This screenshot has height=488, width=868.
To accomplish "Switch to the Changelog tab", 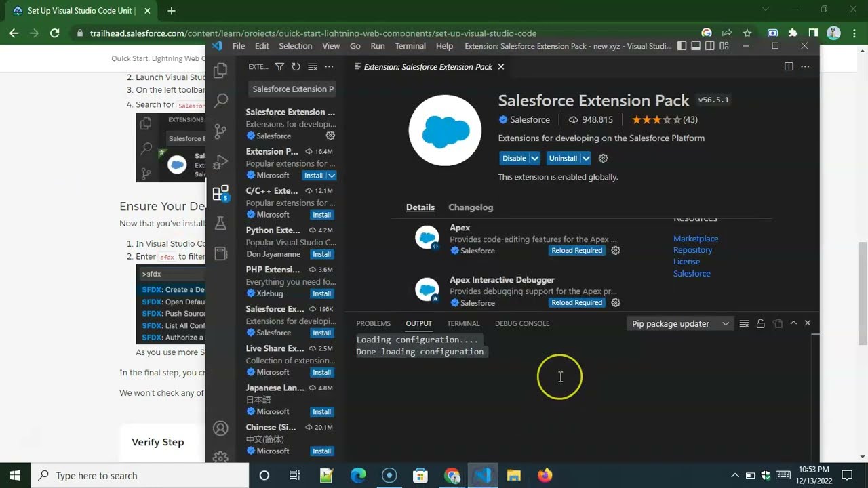I will 471,207.
